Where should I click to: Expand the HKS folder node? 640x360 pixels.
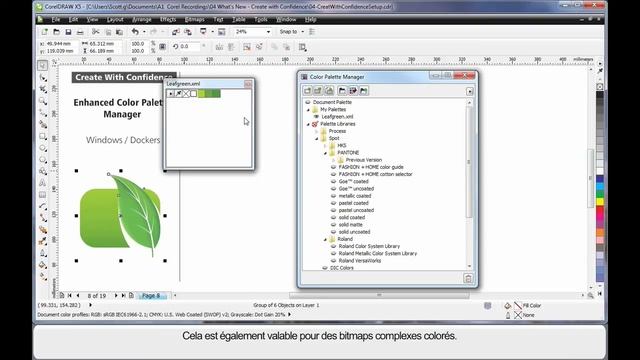[325, 146]
